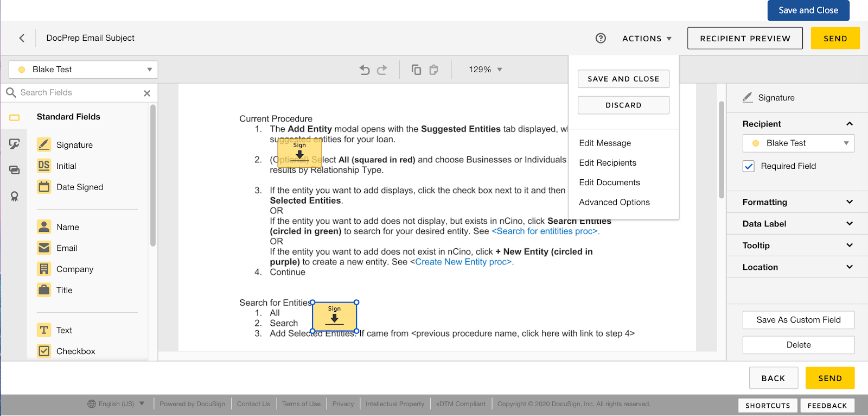
Task: Change recipient in properties Blake Test dropdown
Action: point(799,143)
